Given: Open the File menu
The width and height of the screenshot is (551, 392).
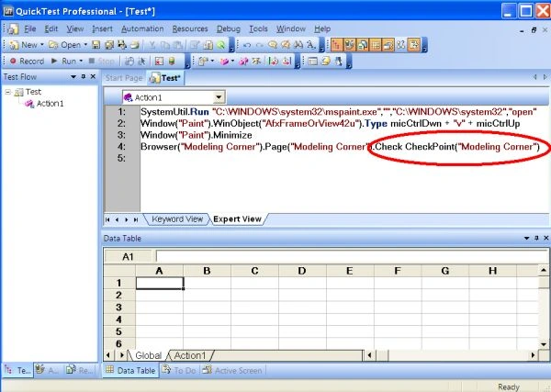Looking at the screenshot, I should click(x=29, y=28).
